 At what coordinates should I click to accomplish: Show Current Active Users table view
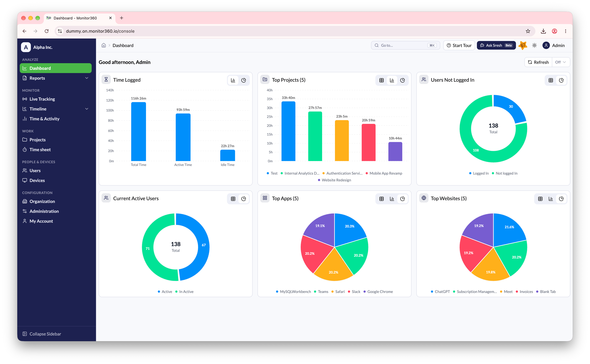(233, 199)
